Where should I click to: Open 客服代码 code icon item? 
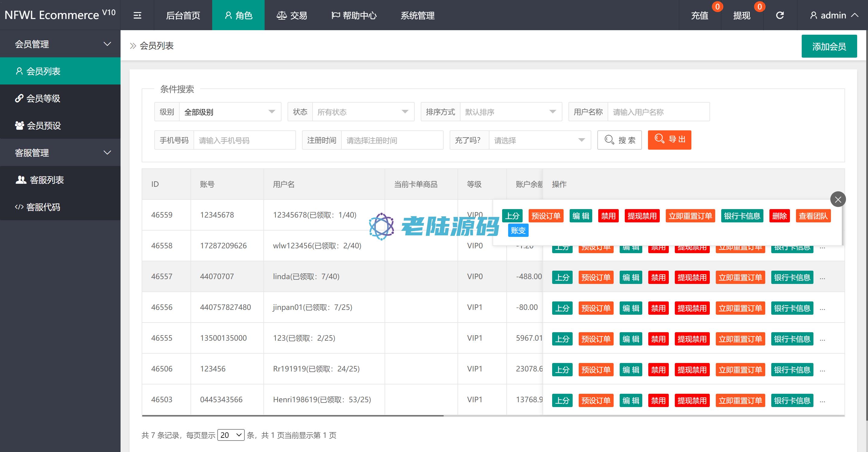coord(38,207)
